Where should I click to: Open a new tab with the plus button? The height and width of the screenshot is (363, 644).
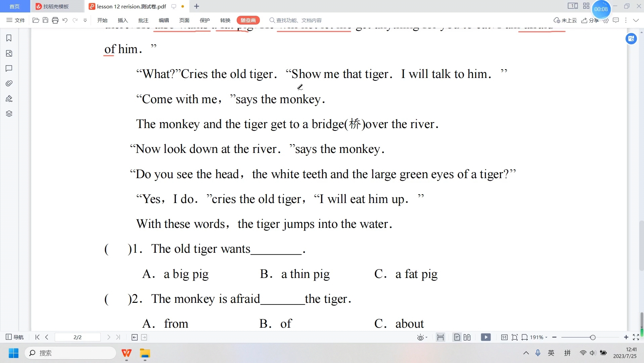197,6
